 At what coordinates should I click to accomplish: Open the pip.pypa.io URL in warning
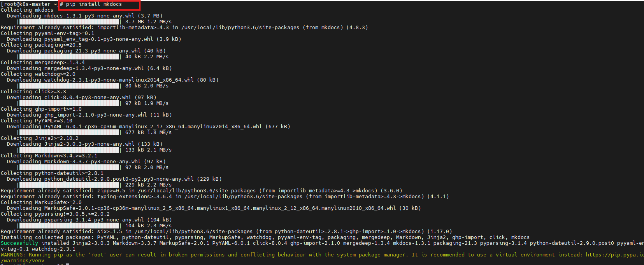(615, 255)
